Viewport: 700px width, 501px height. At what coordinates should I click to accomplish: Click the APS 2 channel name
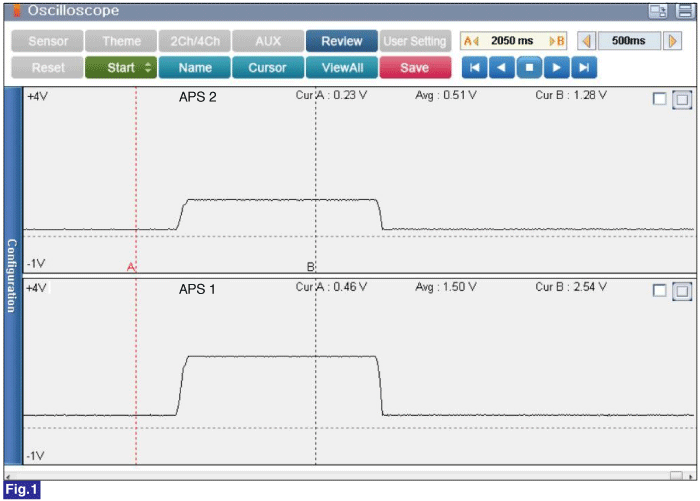[197, 97]
